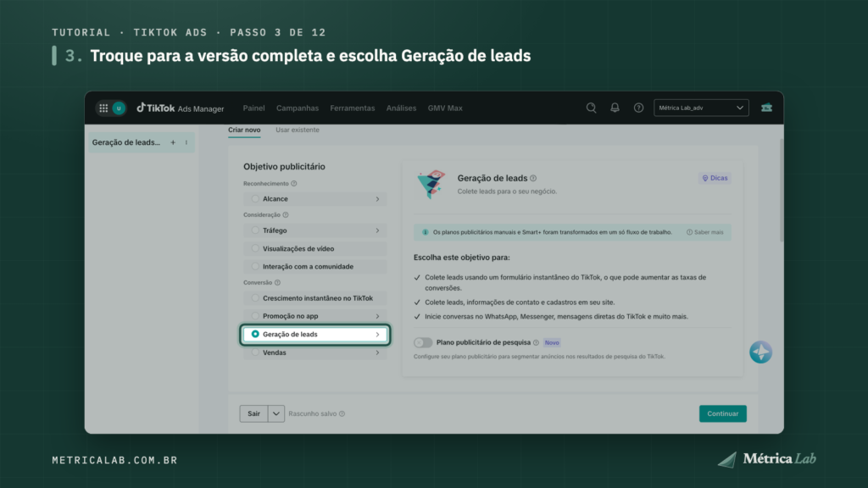
Task: Expand the Promoção no app chevron
Action: click(x=377, y=317)
